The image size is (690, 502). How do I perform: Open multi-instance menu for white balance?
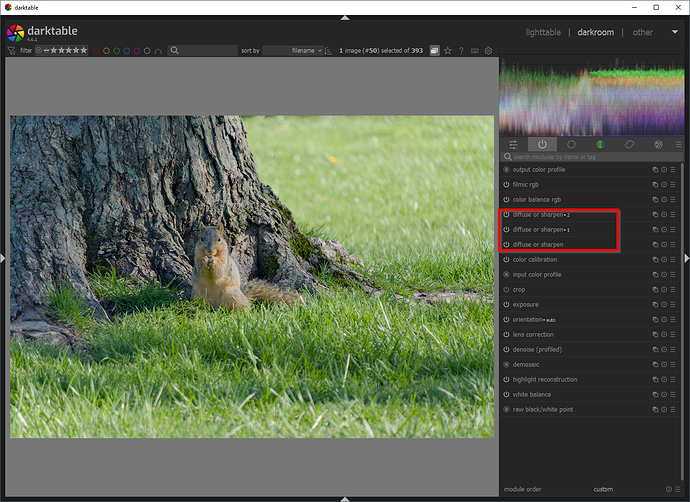click(x=655, y=394)
